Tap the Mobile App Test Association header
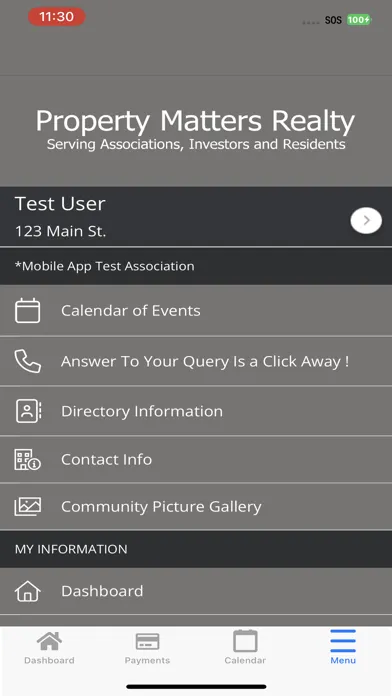 pos(196,266)
